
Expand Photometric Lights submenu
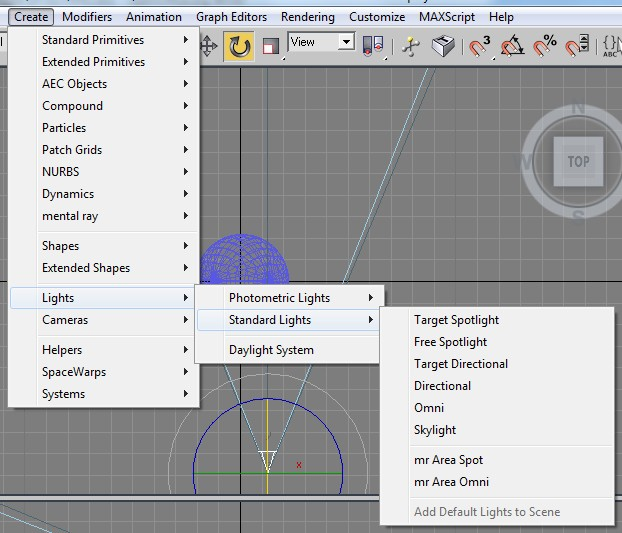(290, 298)
